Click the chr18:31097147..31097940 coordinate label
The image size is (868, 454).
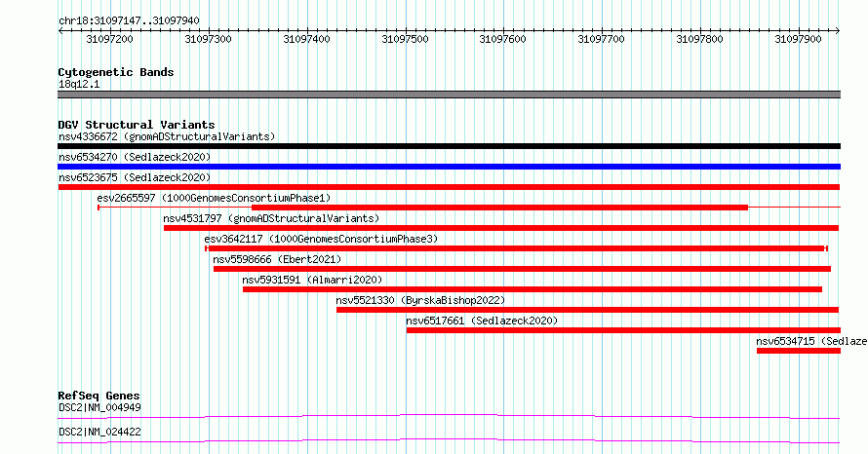point(129,21)
